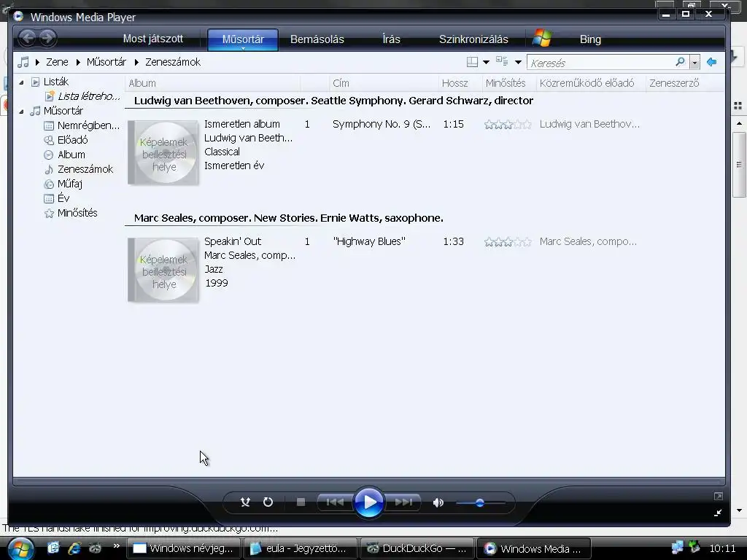
Task: Switch to the Műsortár tab
Action: click(243, 39)
